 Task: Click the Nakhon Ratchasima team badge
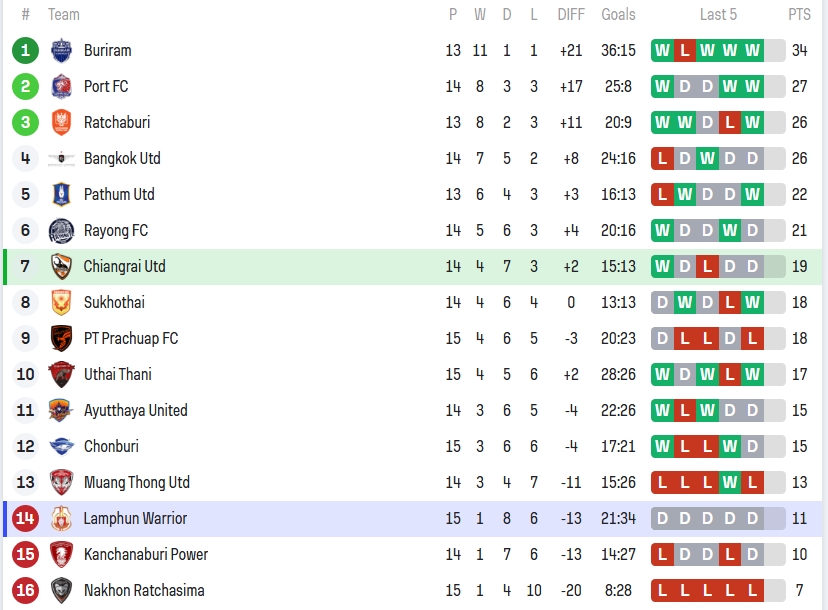coord(61,590)
